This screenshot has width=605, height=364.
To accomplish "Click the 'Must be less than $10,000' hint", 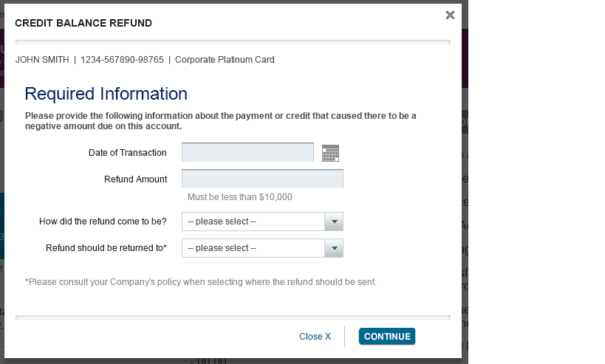I will 240,197.
